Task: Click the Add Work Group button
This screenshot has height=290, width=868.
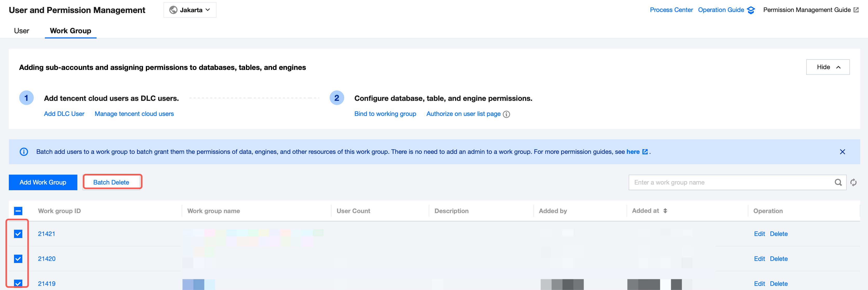Action: 43,182
